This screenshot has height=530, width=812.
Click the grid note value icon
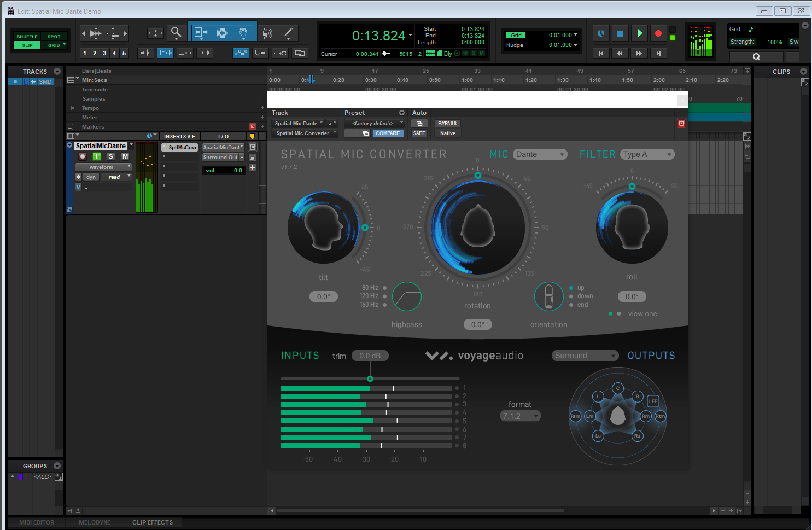tap(751, 29)
